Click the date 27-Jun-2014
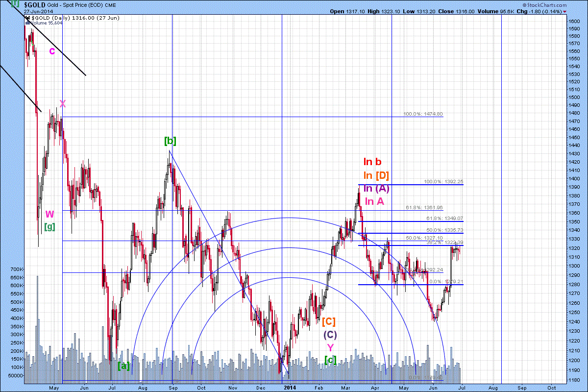This screenshot has height=392, width=588. [x=37, y=11]
